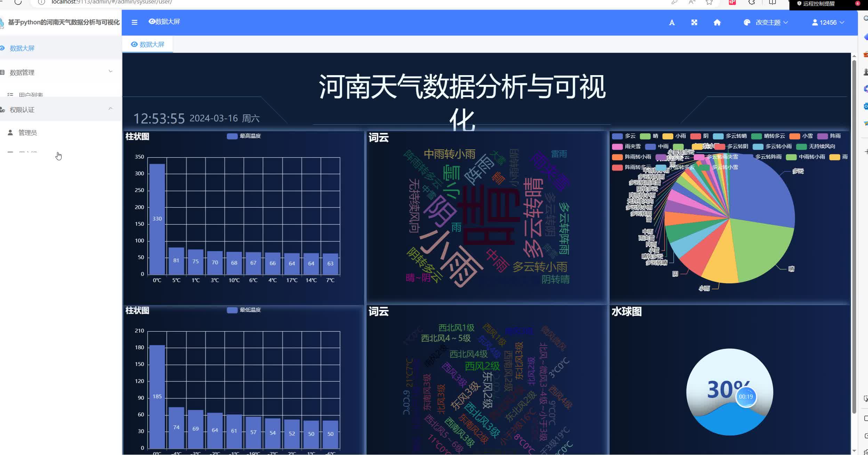Click the 小雨 legend color swatch

[668, 136]
